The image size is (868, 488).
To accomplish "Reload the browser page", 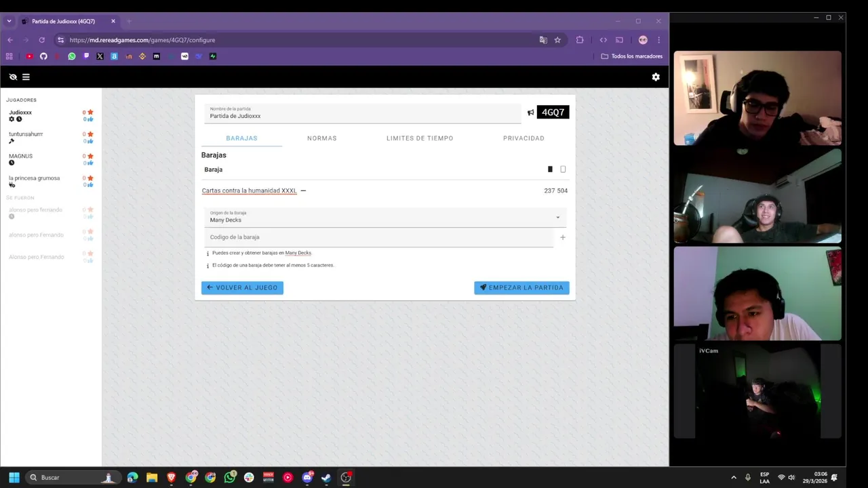I will [x=42, y=40].
